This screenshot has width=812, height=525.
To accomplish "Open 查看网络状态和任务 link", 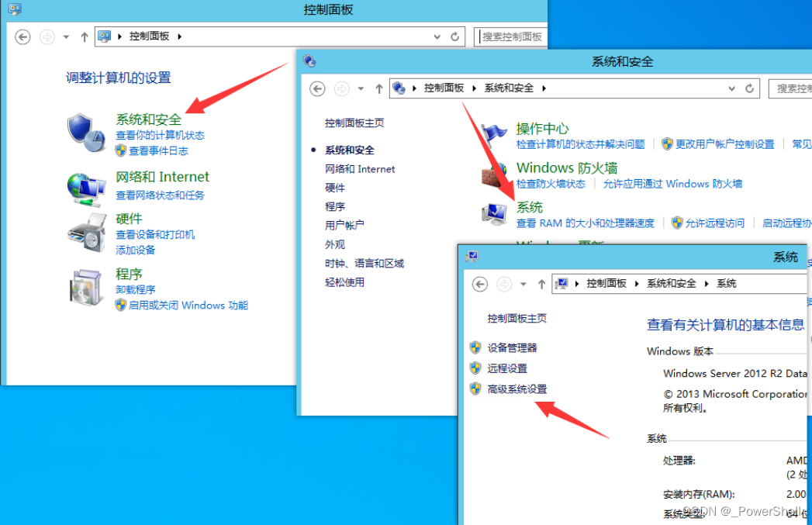I will (x=160, y=195).
